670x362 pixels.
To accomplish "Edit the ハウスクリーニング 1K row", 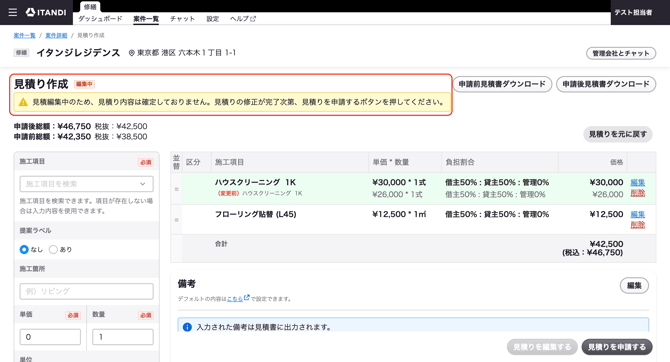I will pos(638,182).
